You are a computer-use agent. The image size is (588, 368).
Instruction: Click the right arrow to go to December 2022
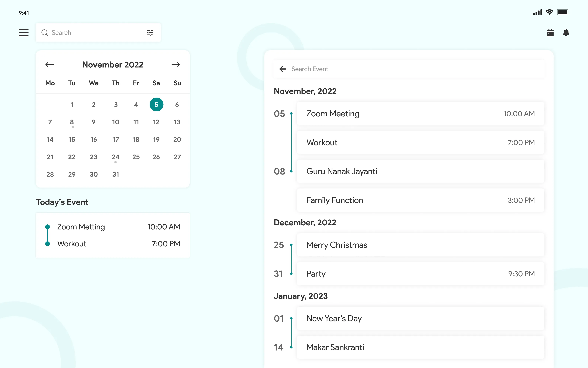(176, 64)
